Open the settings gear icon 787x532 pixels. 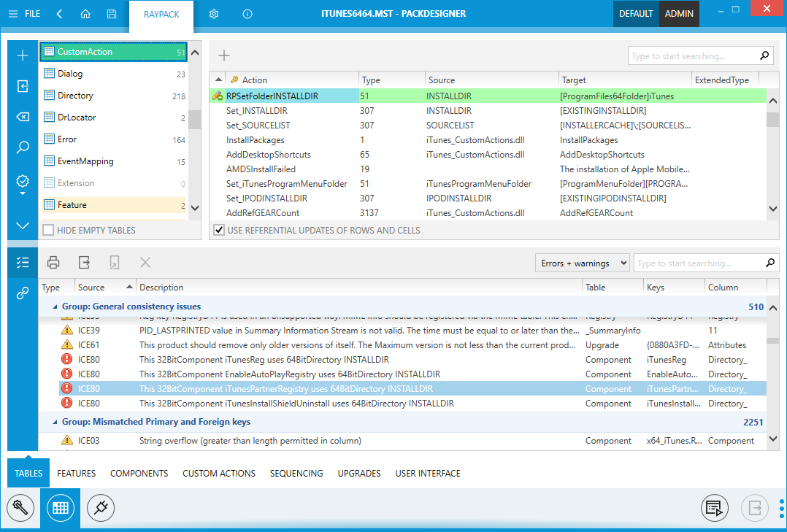tap(214, 14)
